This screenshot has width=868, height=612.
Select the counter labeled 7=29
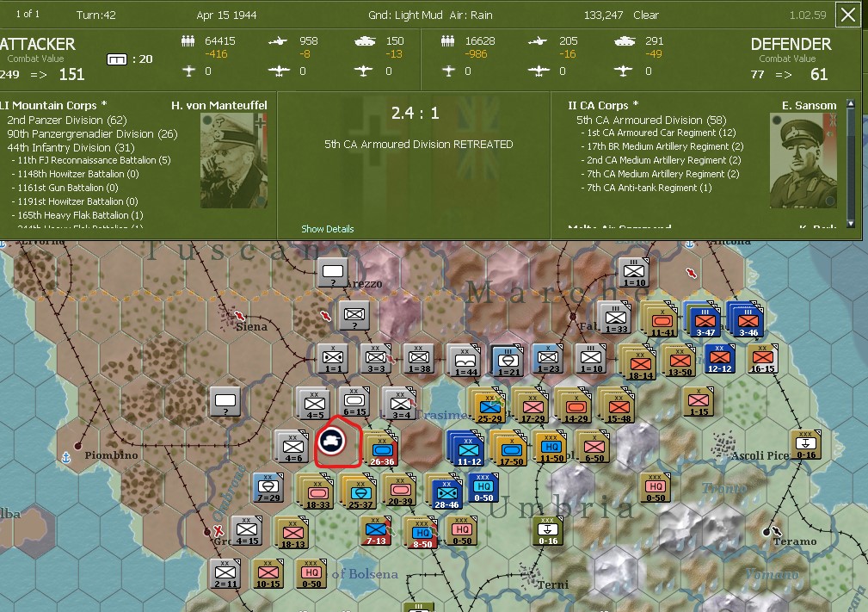coord(268,487)
